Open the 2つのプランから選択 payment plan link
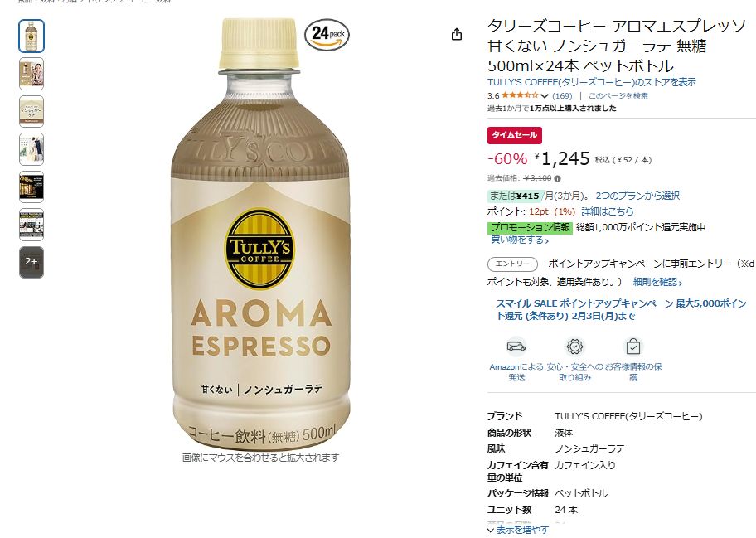Screen dimensions: 756x538 pos(637,196)
